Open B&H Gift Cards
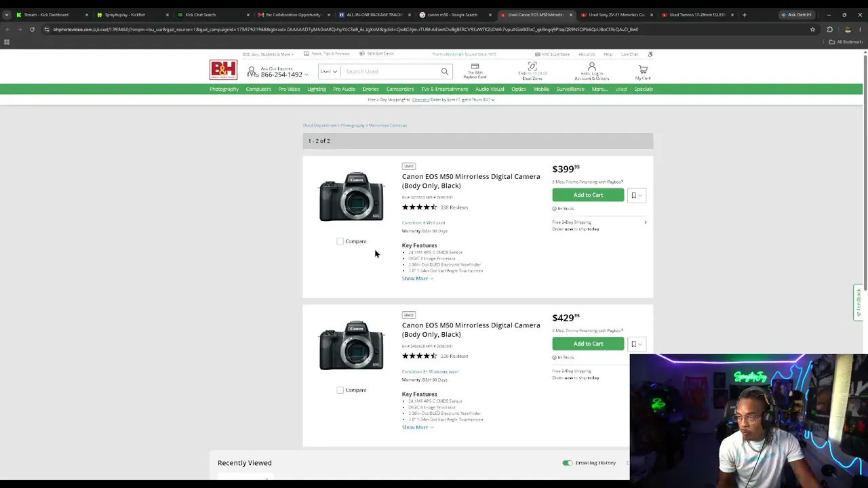The height and width of the screenshot is (488, 868). pyautogui.click(x=376, y=54)
